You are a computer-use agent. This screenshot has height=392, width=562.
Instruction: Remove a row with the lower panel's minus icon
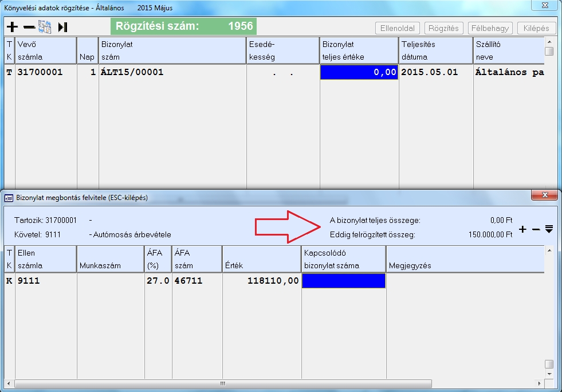[x=536, y=229]
